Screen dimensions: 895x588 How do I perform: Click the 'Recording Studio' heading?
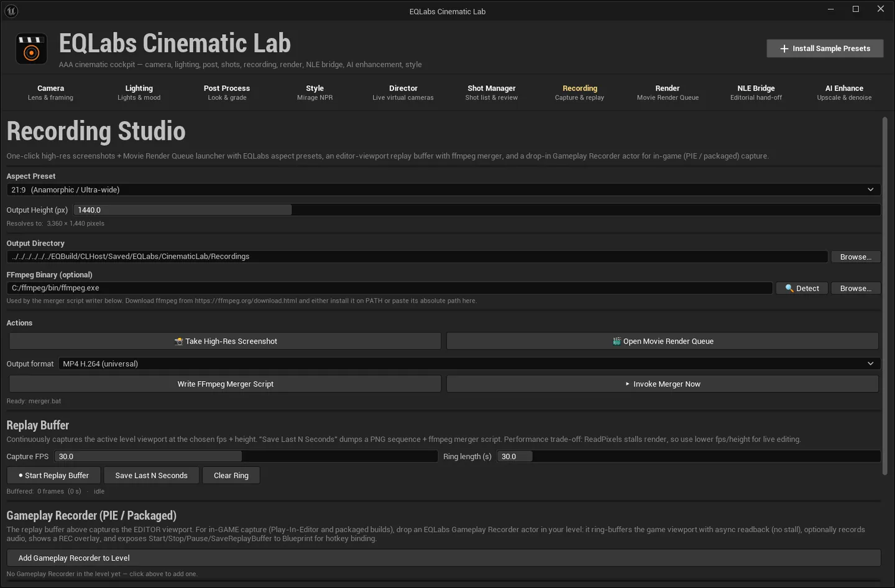coord(96,131)
